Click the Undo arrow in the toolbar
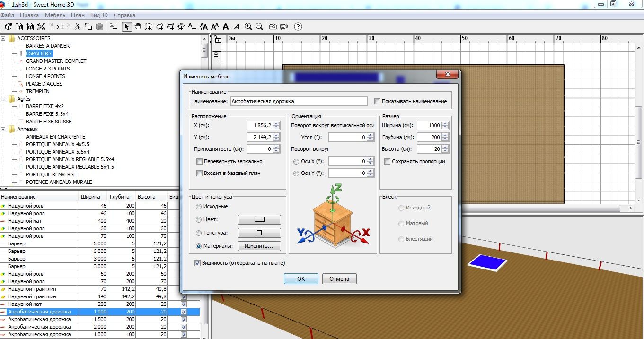This screenshot has height=339, width=644. pos(55,26)
